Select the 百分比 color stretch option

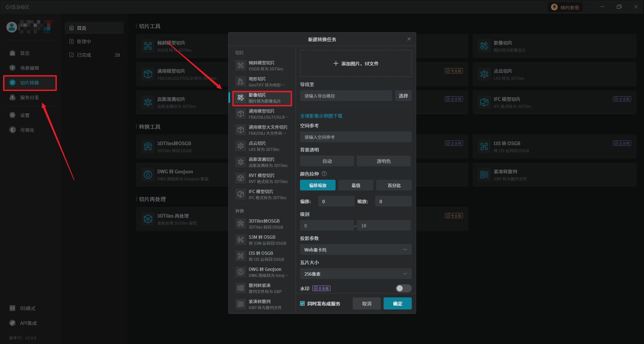[x=394, y=185]
